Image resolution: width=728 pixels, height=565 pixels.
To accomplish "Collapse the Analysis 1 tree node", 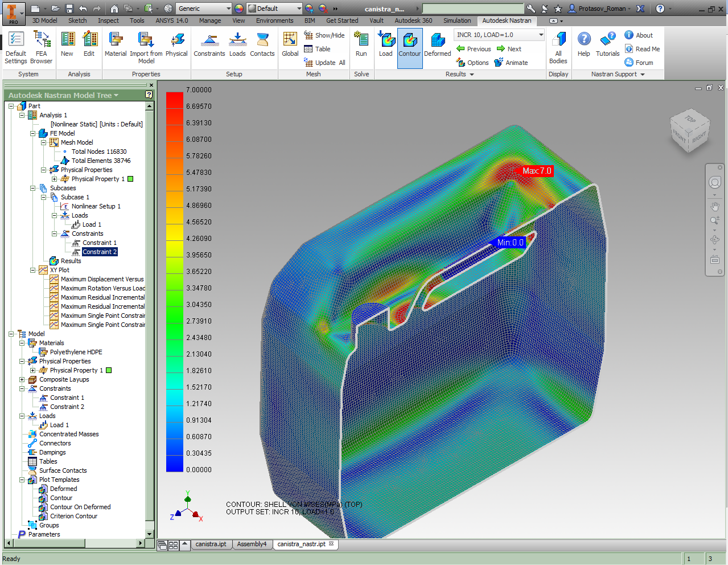I will pyautogui.click(x=22, y=115).
